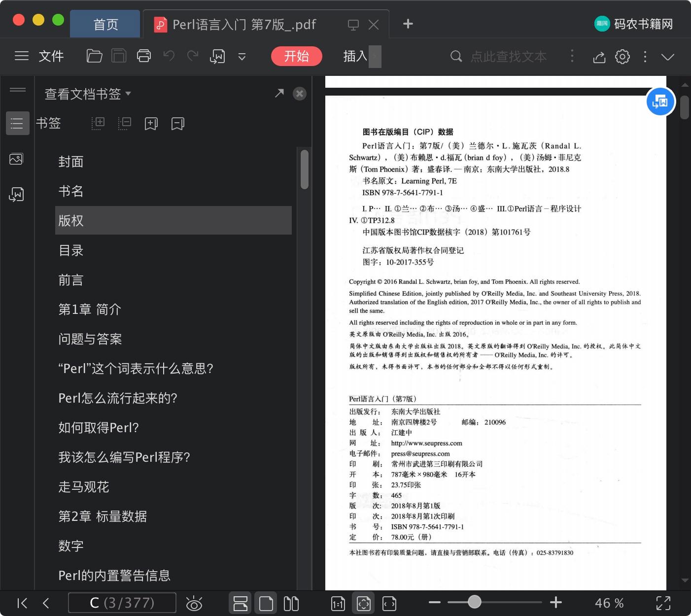
Task: Toggle single page view
Action: pyautogui.click(x=266, y=603)
